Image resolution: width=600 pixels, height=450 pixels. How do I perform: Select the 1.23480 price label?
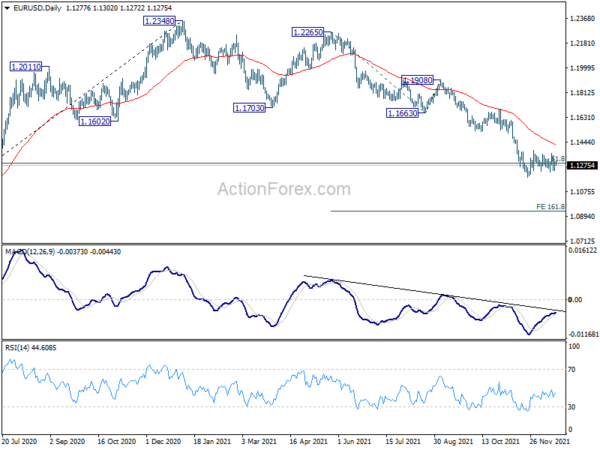click(159, 21)
